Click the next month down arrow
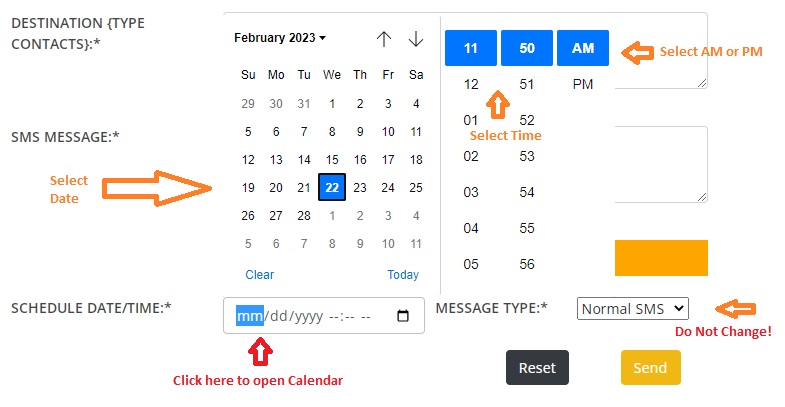 click(416, 39)
